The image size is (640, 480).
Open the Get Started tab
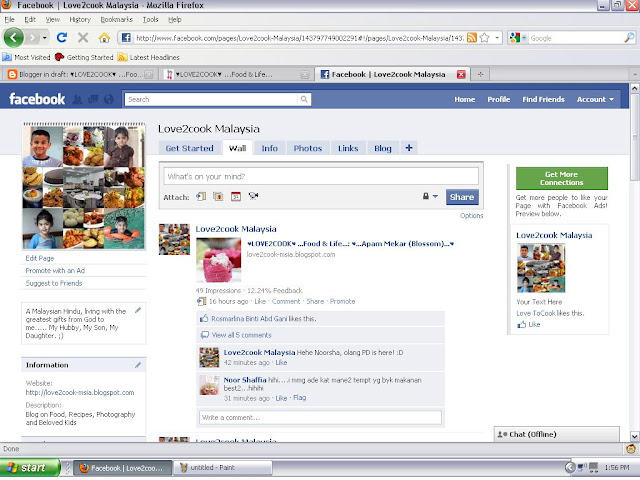189,148
